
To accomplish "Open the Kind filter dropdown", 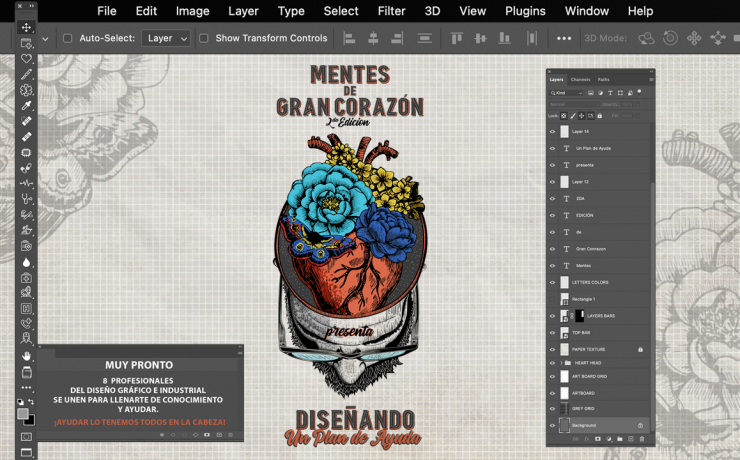I will [x=566, y=93].
